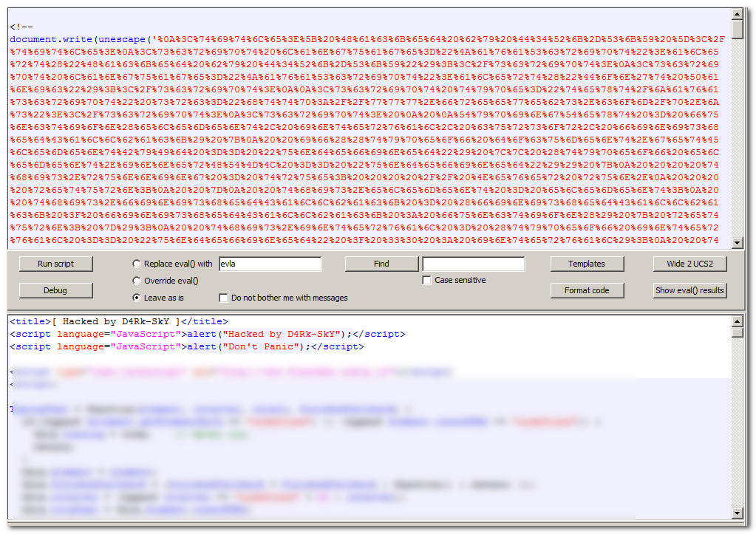
Task: Click the document.write text in upper pane
Action: pyautogui.click(x=51, y=39)
